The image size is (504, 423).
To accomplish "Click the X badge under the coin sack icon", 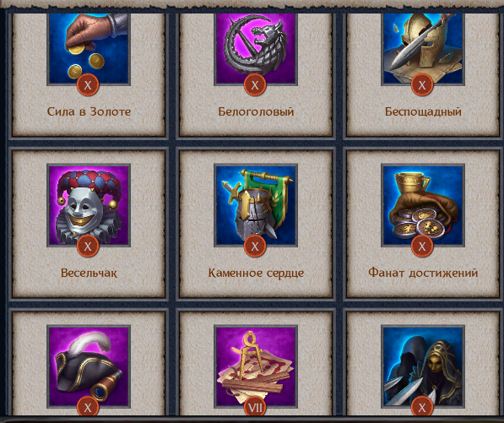I will coord(422,247).
